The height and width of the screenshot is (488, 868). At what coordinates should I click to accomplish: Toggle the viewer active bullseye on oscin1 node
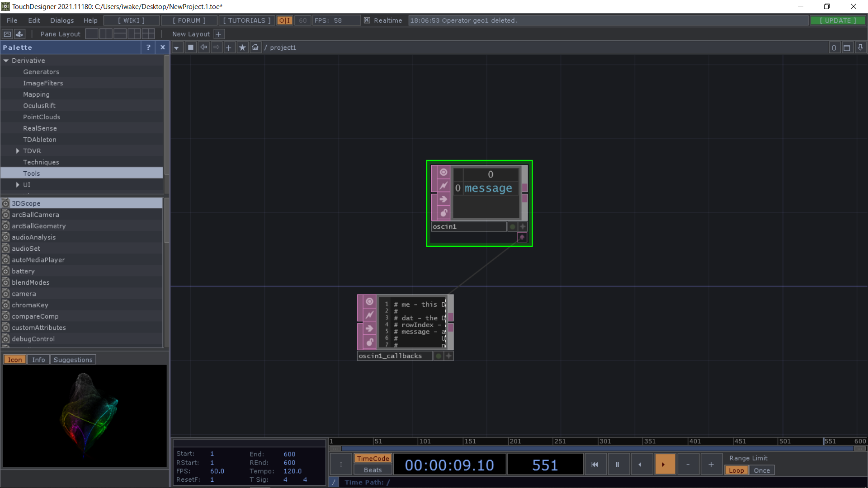pos(443,172)
